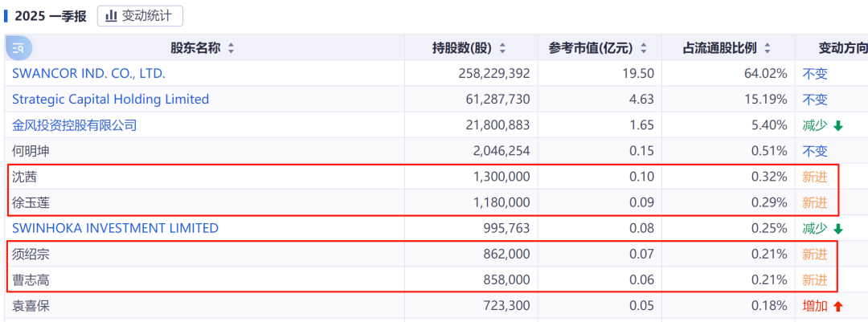Viewport: 868px width, 322px height.
Task: Open 金风投资控股有限公司 shareholder link
Action: (74, 125)
